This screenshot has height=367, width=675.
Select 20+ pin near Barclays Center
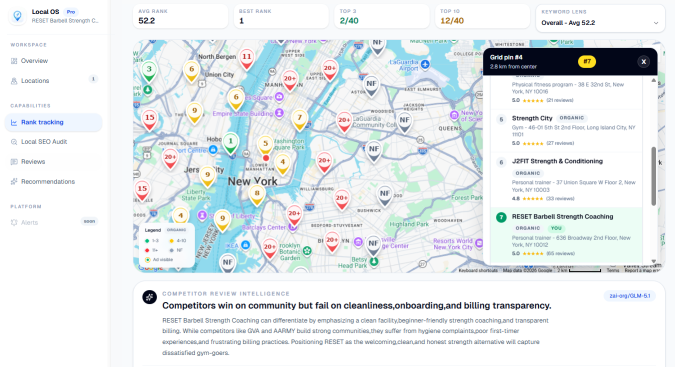point(294,216)
